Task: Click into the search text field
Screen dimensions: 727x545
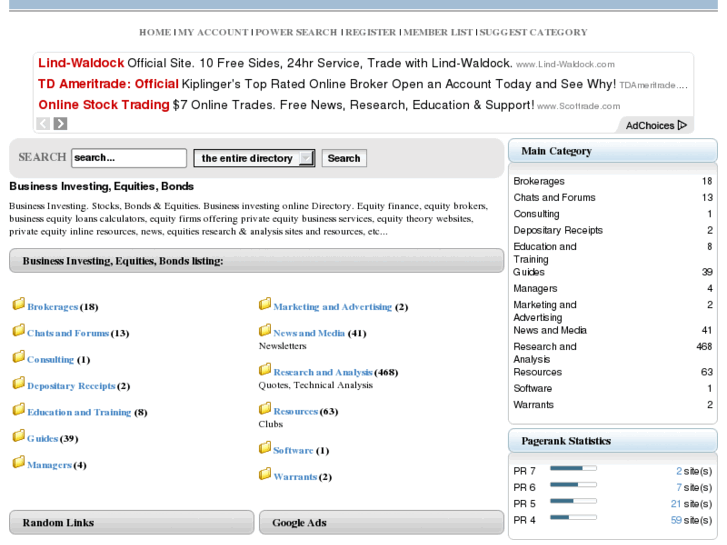Action: [x=129, y=158]
